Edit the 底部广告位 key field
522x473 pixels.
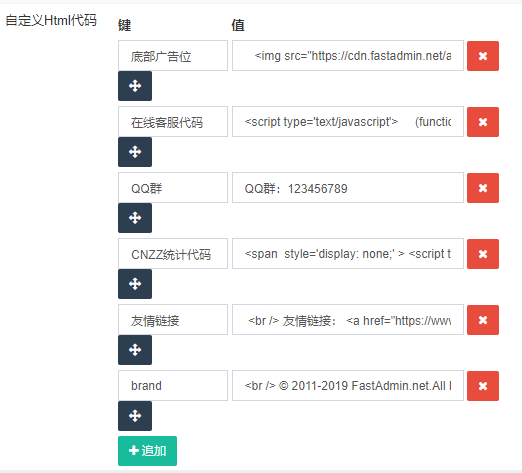click(x=173, y=56)
